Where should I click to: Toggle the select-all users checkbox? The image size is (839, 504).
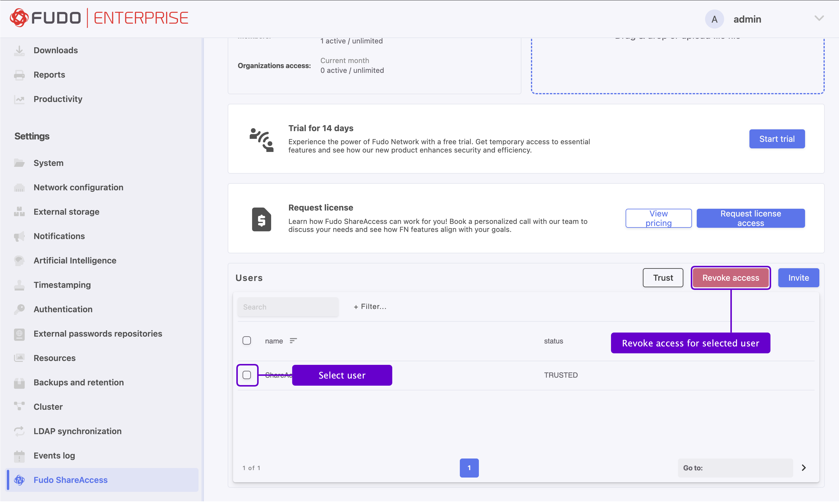[247, 341]
